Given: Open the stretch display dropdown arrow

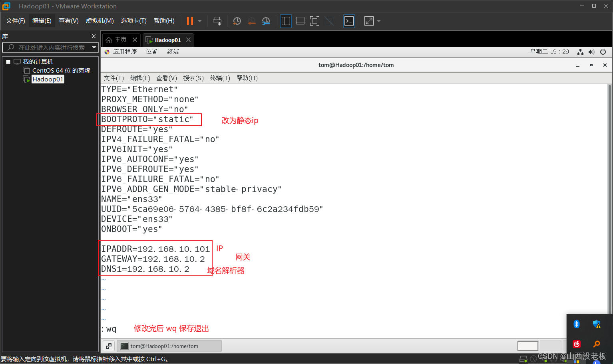Looking at the screenshot, I should coord(379,21).
